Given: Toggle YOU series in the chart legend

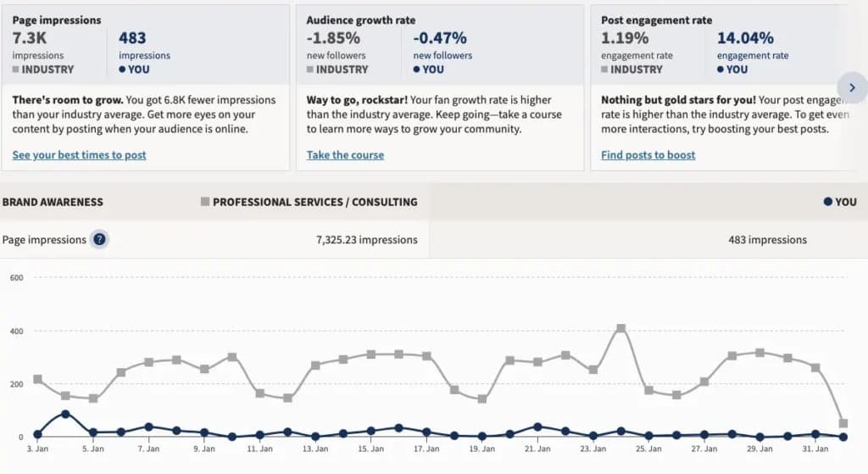Looking at the screenshot, I should coord(840,202).
